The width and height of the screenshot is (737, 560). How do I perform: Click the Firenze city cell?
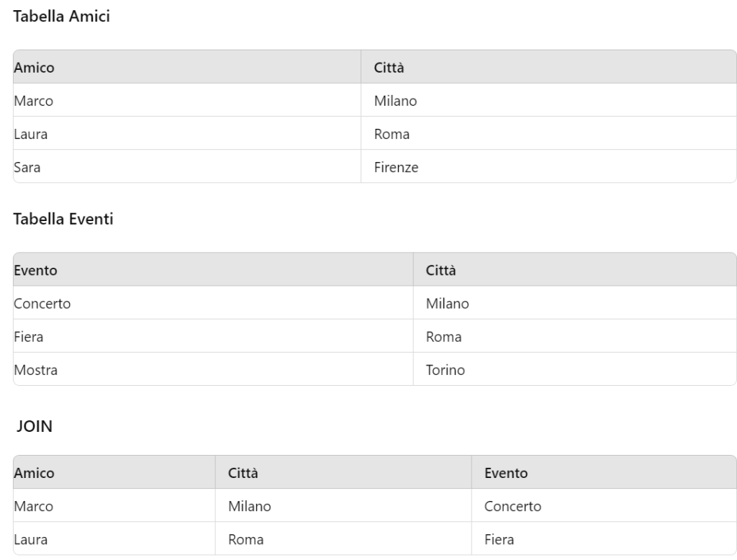click(x=396, y=168)
